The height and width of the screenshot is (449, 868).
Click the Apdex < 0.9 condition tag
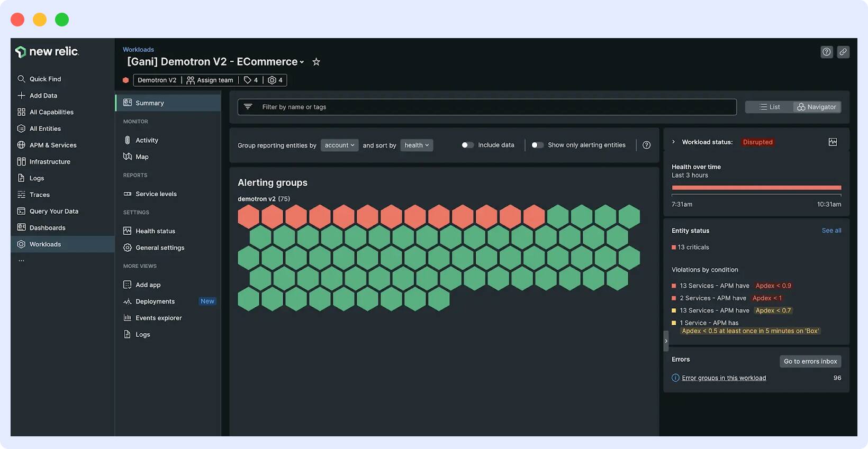773,286
